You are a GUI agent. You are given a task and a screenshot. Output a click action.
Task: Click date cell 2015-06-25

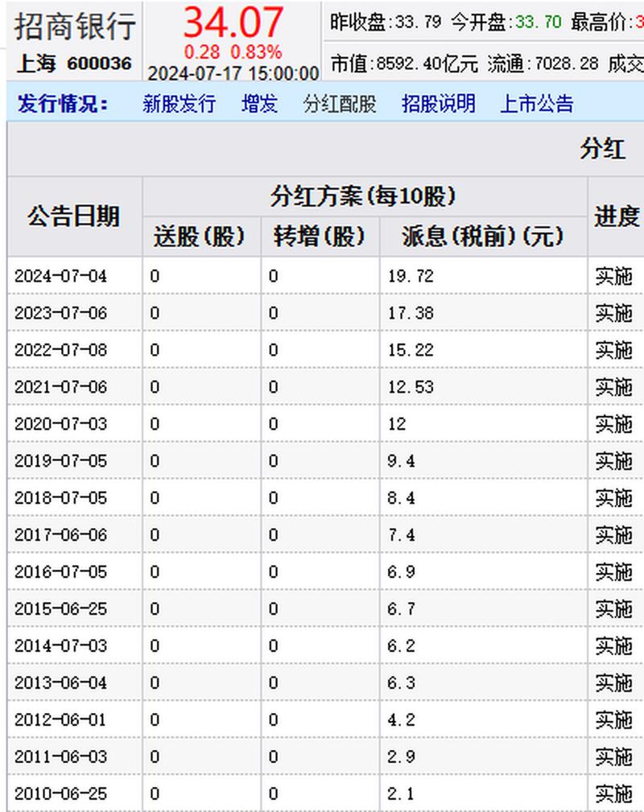60,609
